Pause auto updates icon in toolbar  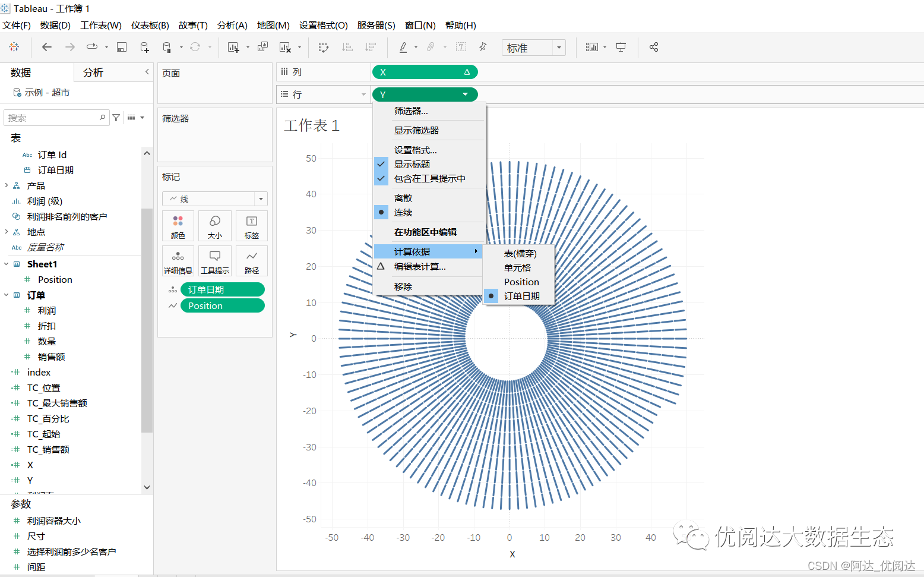coord(167,47)
